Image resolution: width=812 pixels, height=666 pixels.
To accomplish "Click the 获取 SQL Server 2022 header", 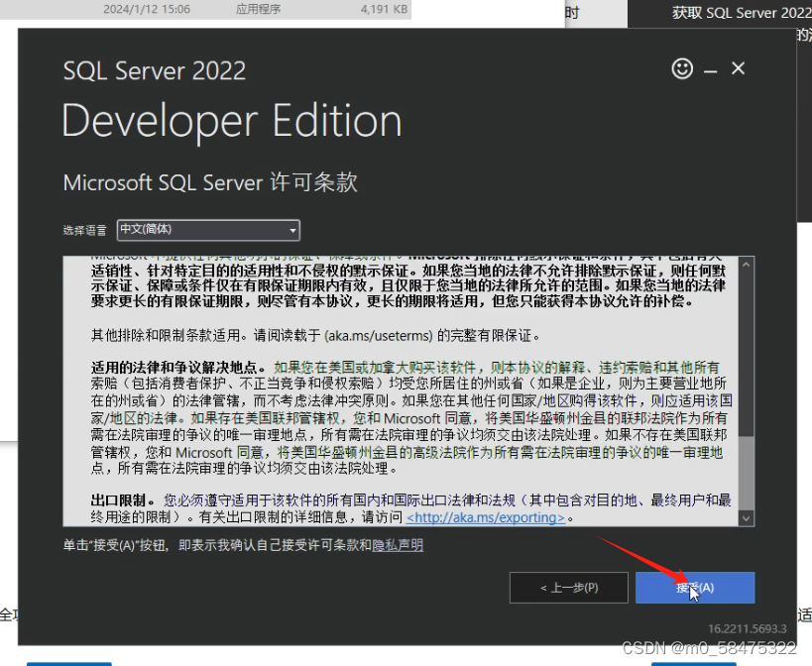I will coord(741,13).
